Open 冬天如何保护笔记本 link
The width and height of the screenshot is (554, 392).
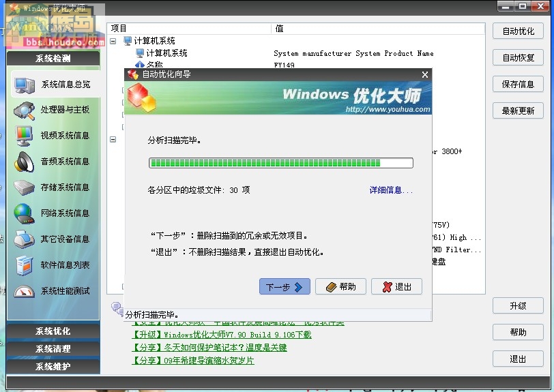tap(209, 348)
